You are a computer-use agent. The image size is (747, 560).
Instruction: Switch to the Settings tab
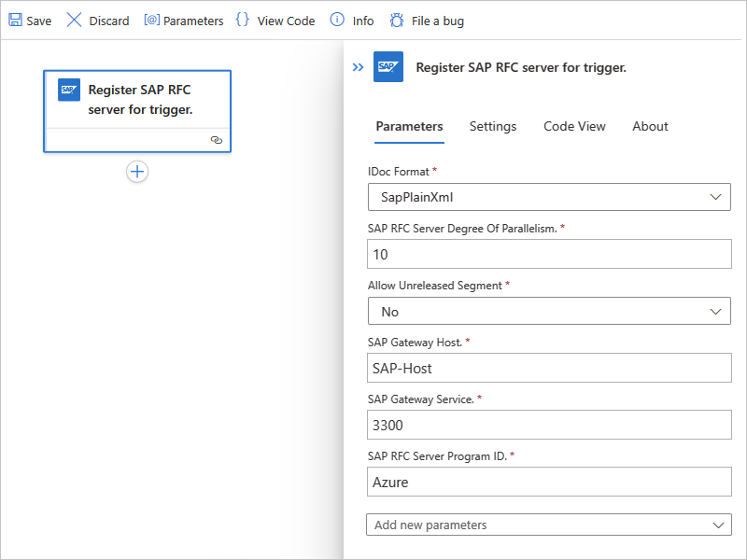pos(493,127)
